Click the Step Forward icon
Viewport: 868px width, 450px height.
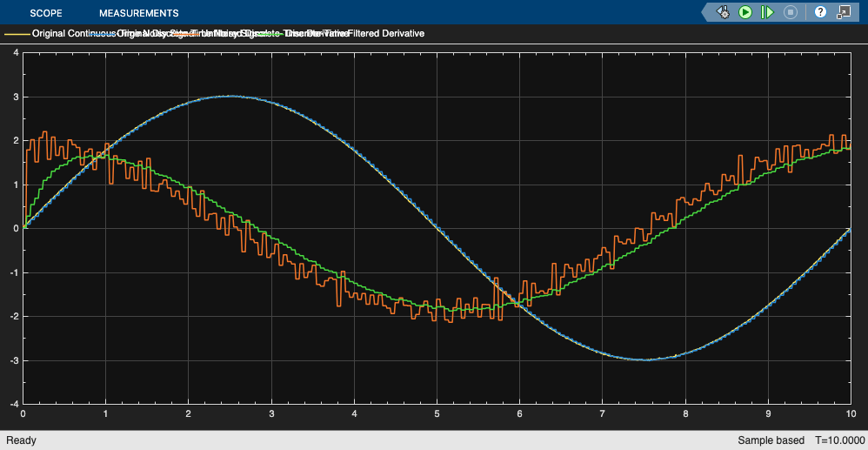(767, 12)
